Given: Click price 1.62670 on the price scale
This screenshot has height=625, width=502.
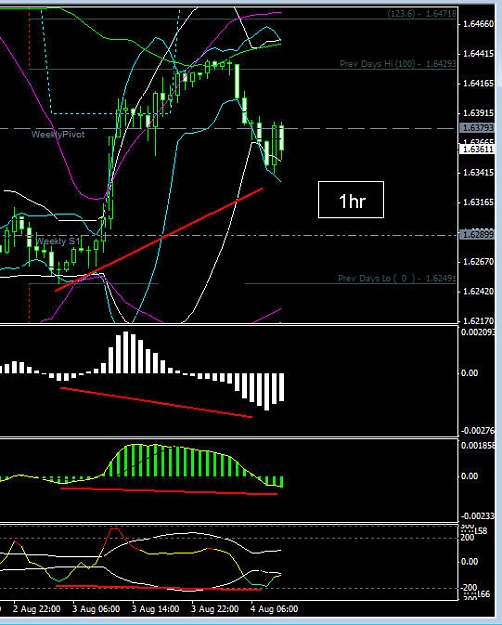Looking at the screenshot, I should (x=478, y=262).
